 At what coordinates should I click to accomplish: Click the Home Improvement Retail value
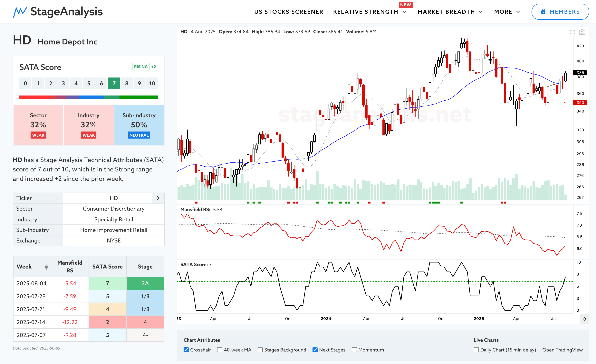click(x=114, y=230)
